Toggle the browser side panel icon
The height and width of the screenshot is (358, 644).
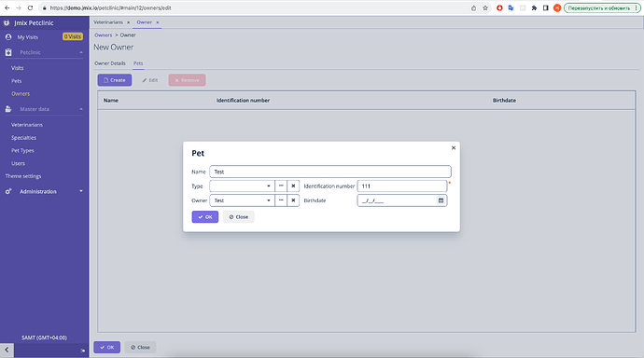[545, 7]
